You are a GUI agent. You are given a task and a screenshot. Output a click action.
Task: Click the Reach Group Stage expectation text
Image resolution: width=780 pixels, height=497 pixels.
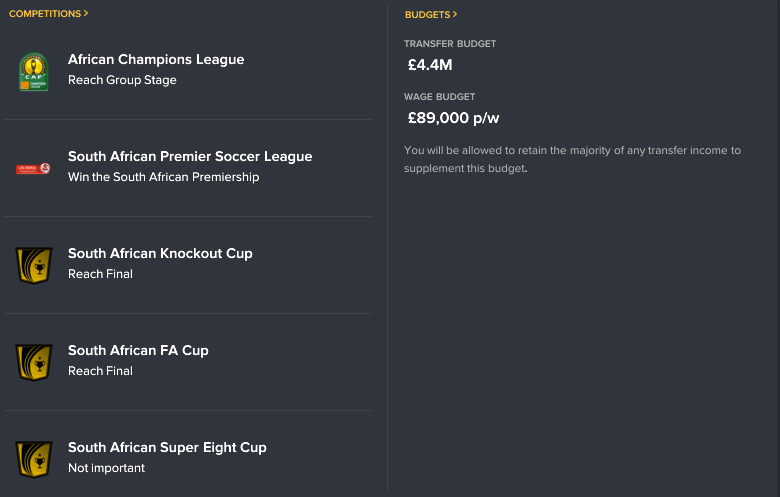pos(122,80)
